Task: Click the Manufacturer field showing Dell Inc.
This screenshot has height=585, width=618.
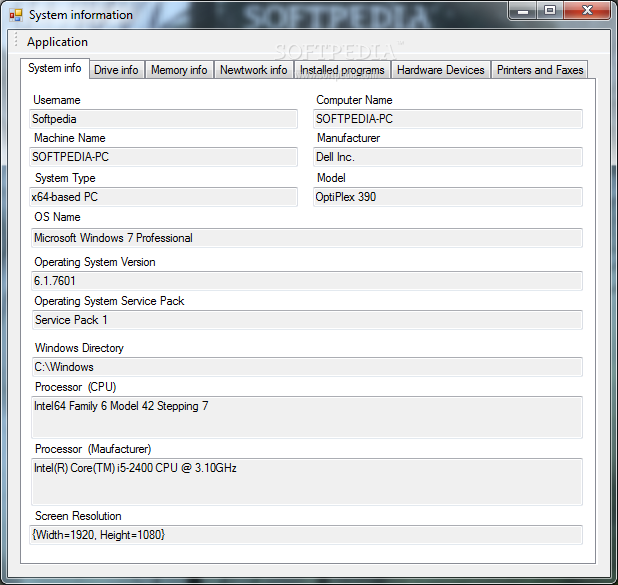Action: pos(448,157)
